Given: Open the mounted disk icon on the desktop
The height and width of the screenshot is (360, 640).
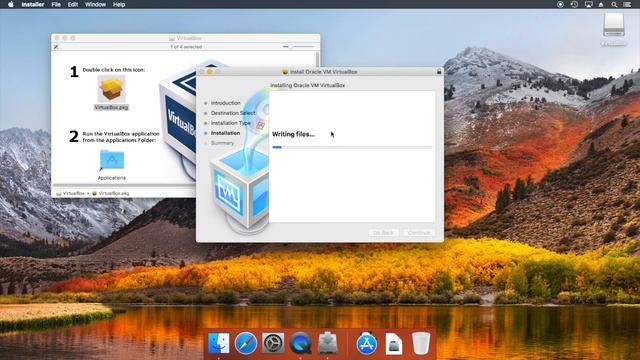Looking at the screenshot, I should (x=614, y=25).
